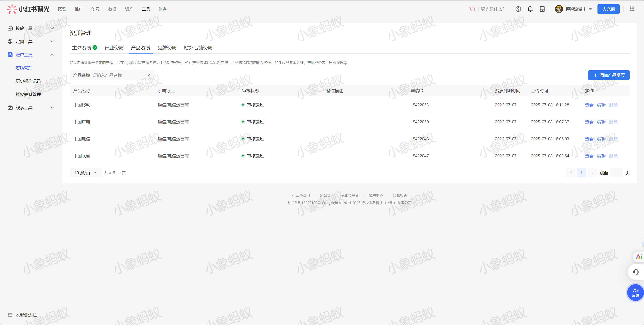Go to next page arrow
The image size is (644, 325).
pyautogui.click(x=592, y=173)
